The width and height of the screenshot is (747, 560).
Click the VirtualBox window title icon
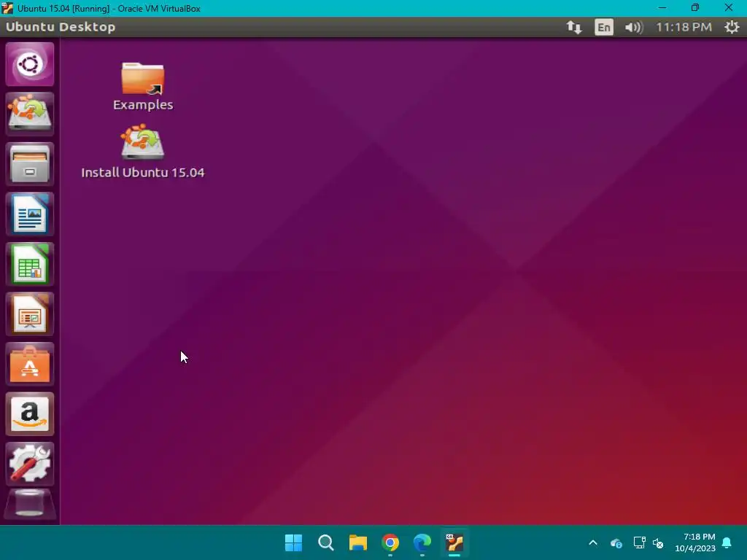[x=7, y=8]
